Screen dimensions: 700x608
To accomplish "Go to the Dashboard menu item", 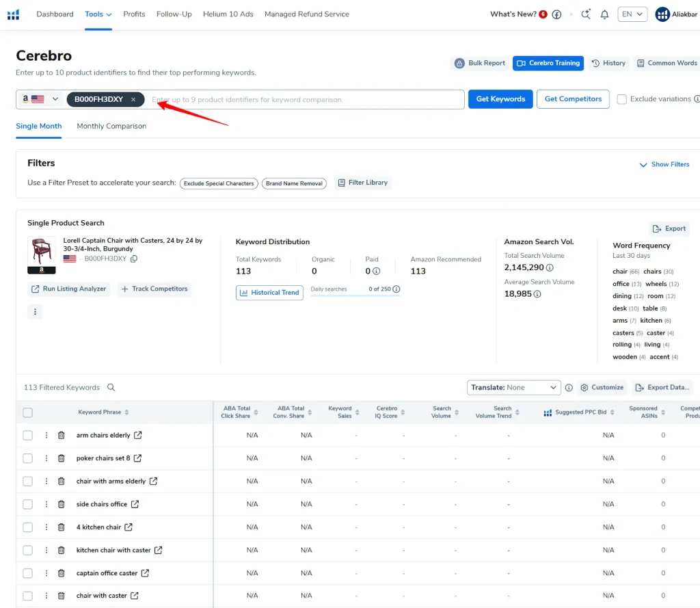I will (x=55, y=14).
